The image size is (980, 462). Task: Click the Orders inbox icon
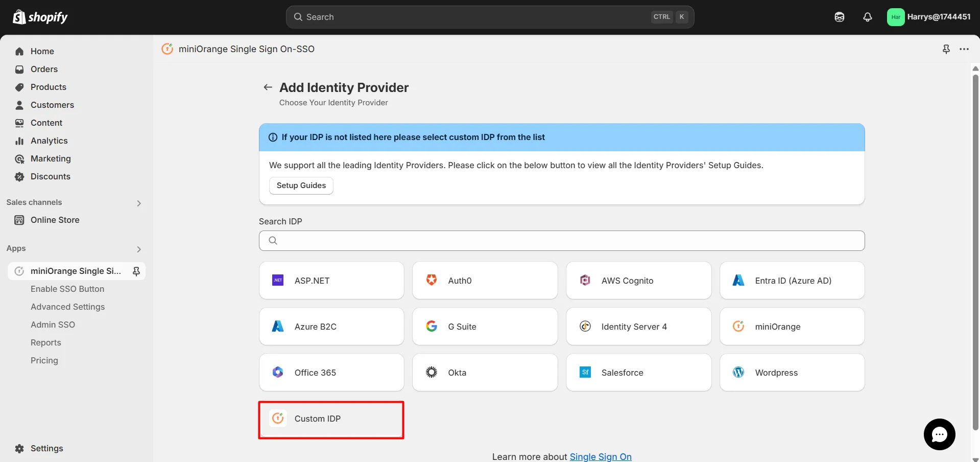tap(19, 69)
